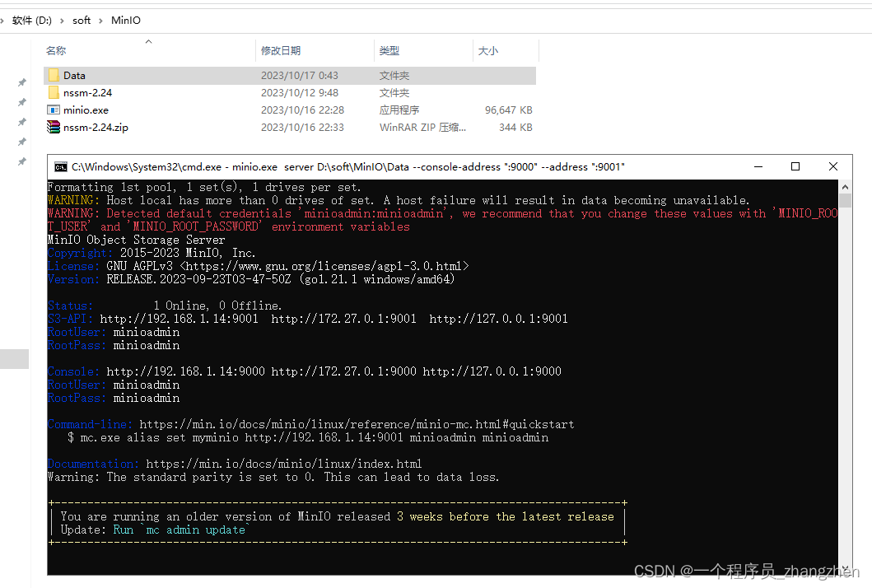Click the cmd.exe window title bar text
Image resolution: width=872 pixels, height=588 pixels.
pyautogui.click(x=348, y=167)
